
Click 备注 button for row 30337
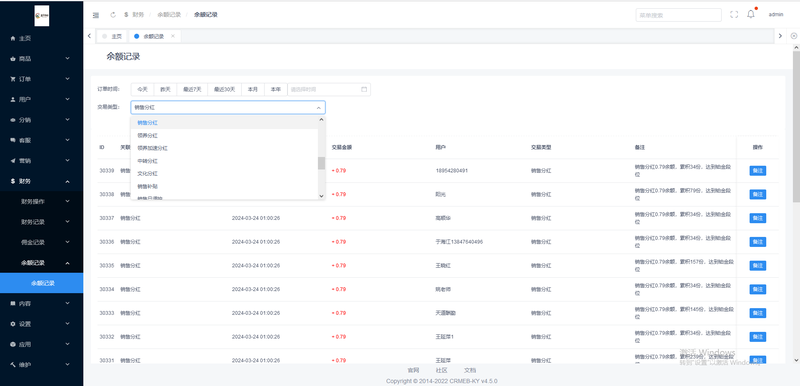[758, 218]
